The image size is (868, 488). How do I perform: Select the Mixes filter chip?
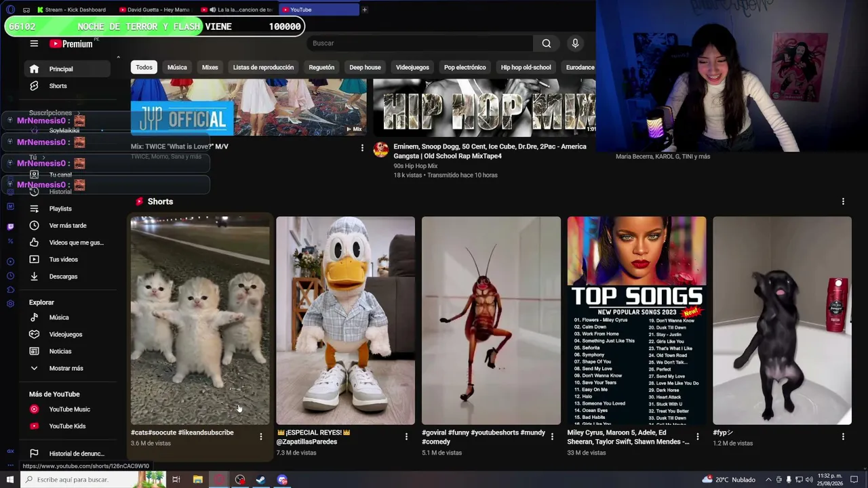[x=210, y=67]
